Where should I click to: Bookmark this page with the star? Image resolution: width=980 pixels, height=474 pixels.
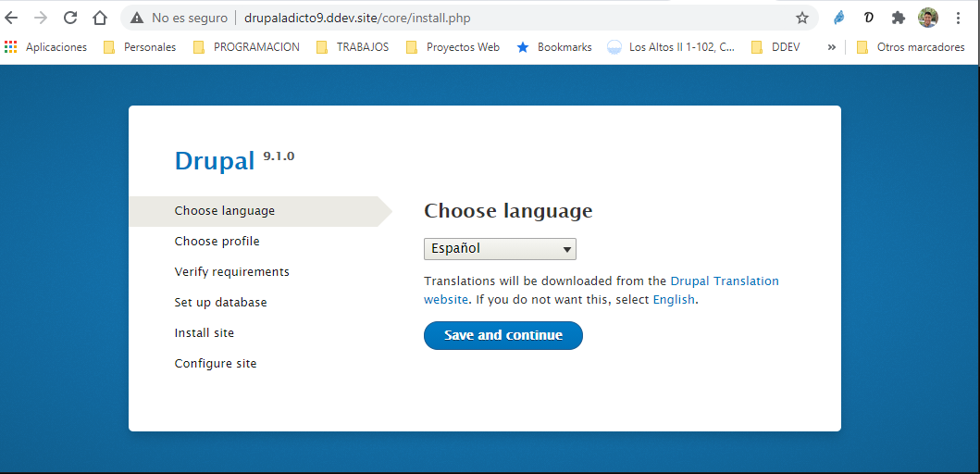coord(802,19)
